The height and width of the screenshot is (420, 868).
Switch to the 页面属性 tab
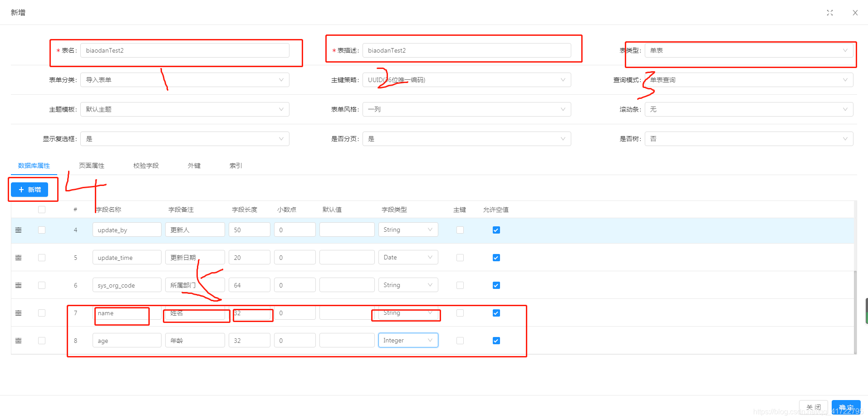(92, 166)
